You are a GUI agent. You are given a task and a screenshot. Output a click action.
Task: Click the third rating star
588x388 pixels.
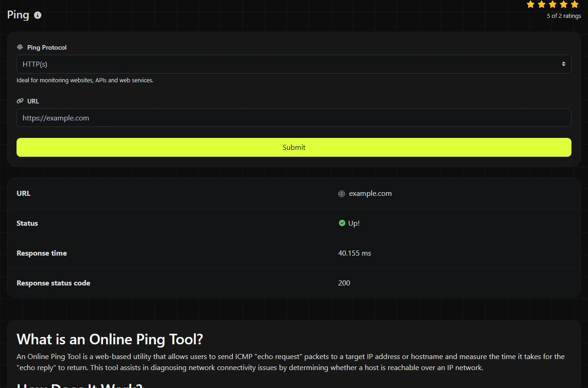coord(553,5)
